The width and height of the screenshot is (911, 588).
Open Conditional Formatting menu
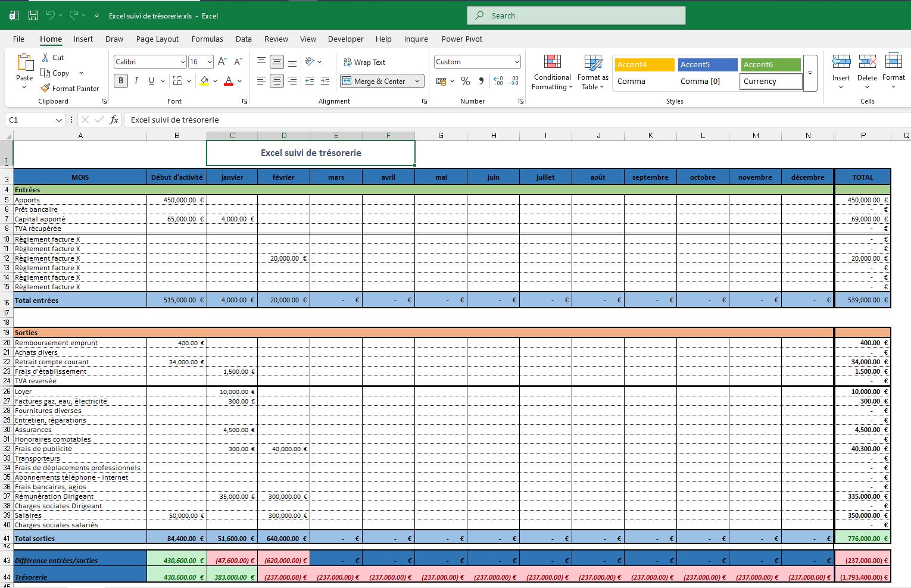click(x=552, y=72)
